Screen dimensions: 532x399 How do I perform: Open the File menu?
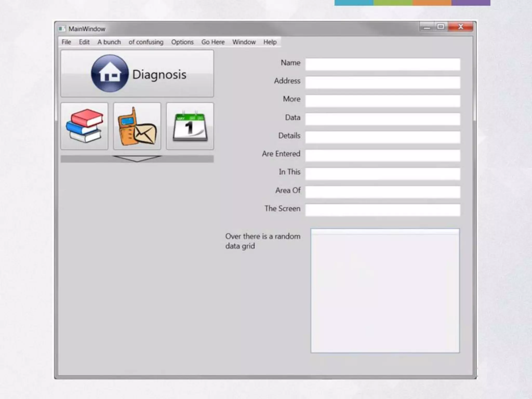coord(66,42)
